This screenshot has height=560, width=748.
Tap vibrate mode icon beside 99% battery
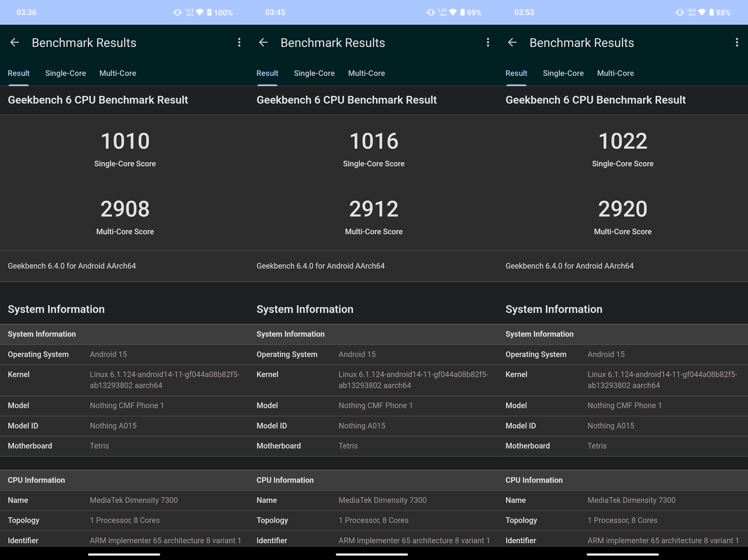(431, 12)
